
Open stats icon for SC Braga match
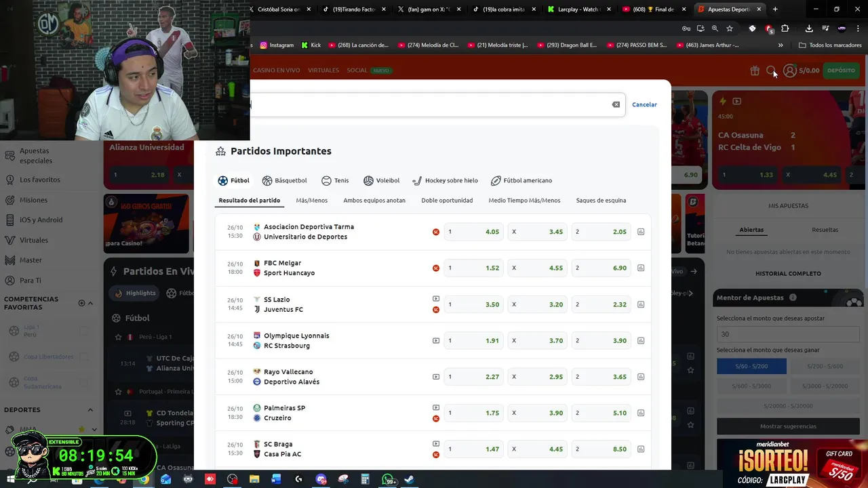(641, 449)
